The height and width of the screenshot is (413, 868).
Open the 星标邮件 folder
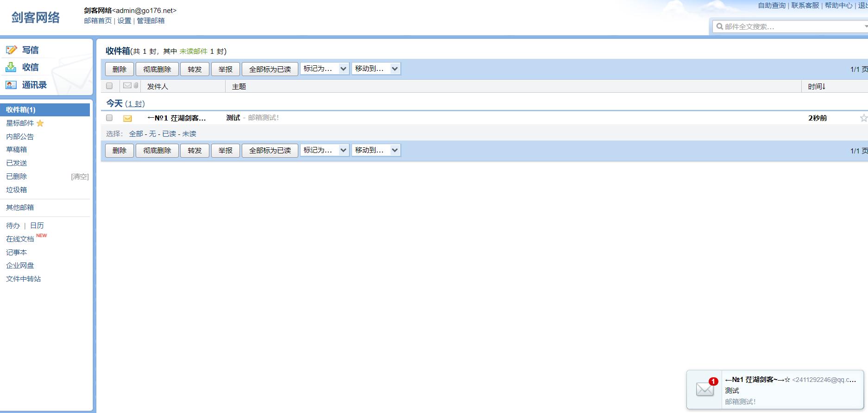(x=20, y=123)
